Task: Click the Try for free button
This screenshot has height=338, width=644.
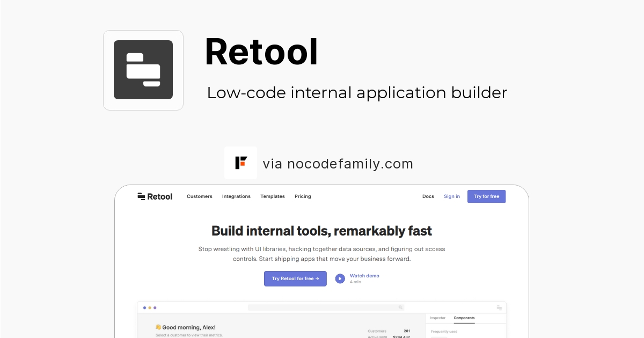Action: (486, 196)
